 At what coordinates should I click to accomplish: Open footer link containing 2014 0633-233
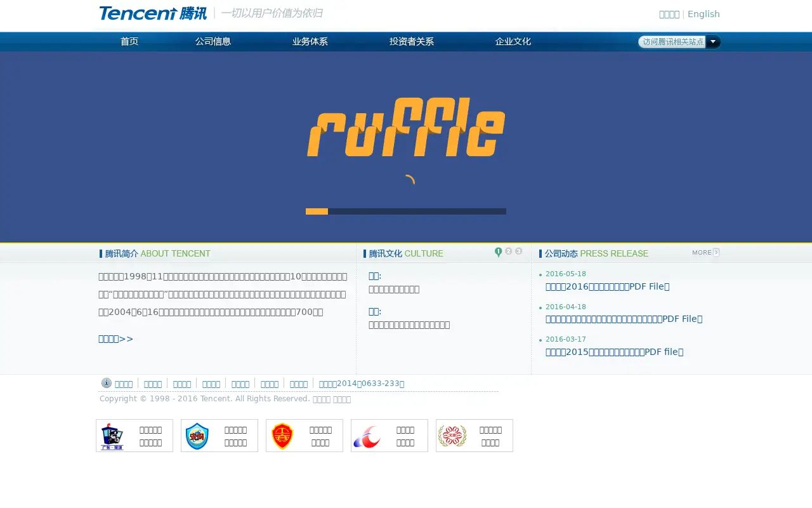point(362,384)
